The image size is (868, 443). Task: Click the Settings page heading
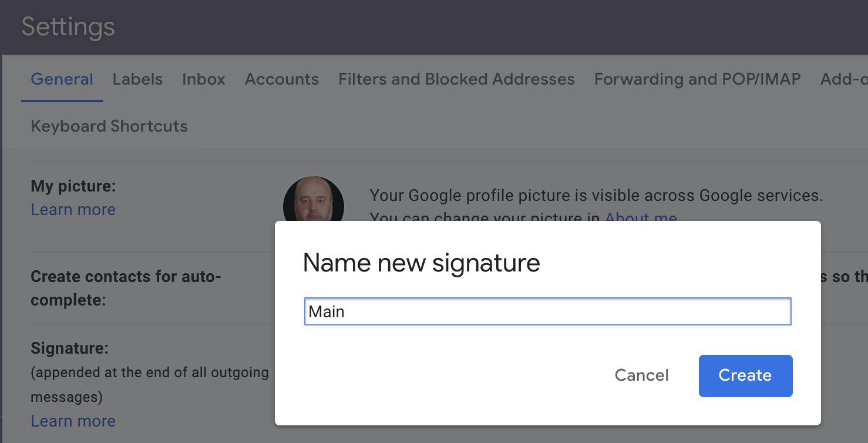pyautogui.click(x=68, y=27)
